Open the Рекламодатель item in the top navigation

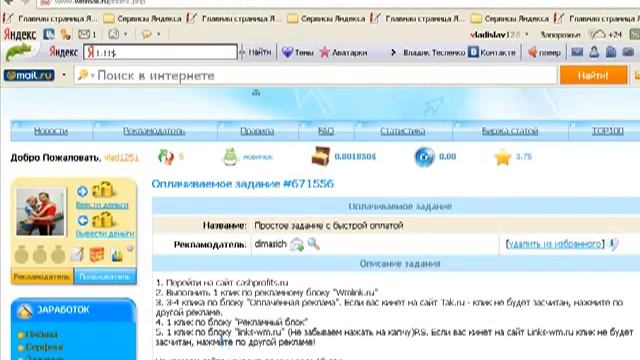point(154,131)
